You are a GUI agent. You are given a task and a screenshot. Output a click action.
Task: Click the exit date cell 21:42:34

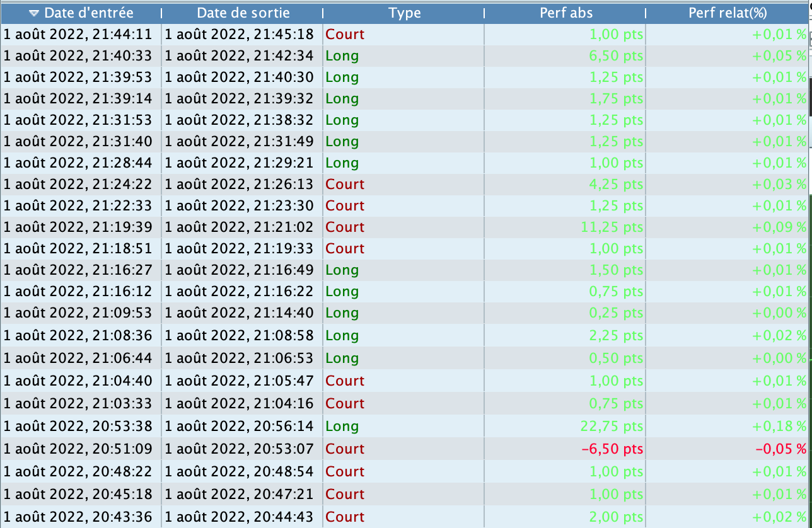pos(240,56)
